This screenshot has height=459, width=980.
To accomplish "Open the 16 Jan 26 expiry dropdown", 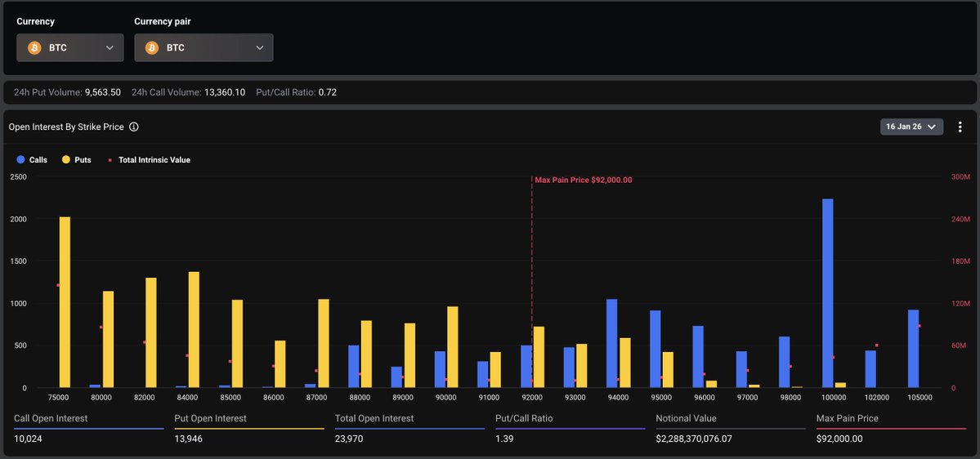I will coord(911,127).
